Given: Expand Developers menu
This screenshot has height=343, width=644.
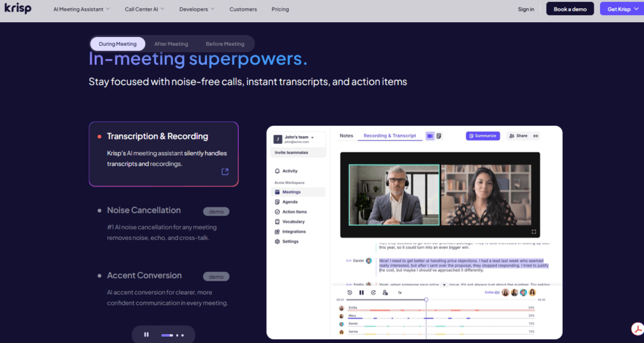Looking at the screenshot, I should click(x=197, y=9).
